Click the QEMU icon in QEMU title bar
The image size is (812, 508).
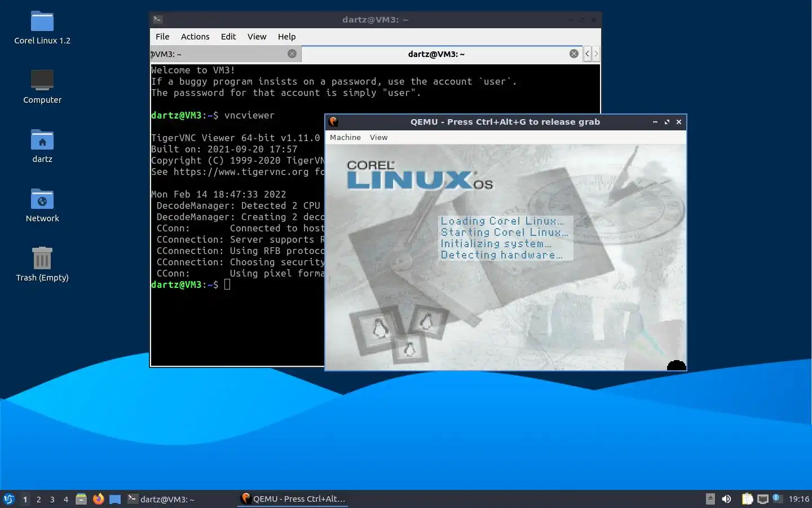333,121
